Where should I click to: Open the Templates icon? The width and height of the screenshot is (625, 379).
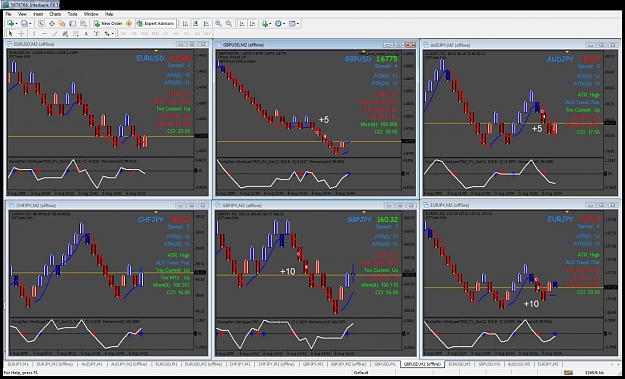(292, 24)
